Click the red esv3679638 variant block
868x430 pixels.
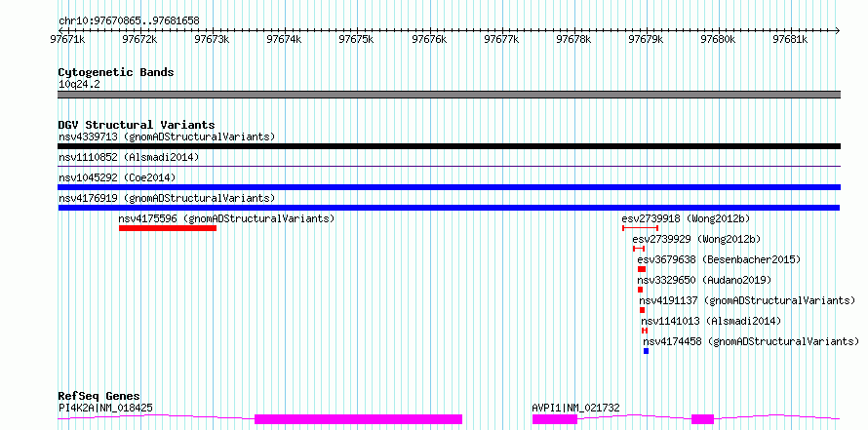(x=642, y=269)
